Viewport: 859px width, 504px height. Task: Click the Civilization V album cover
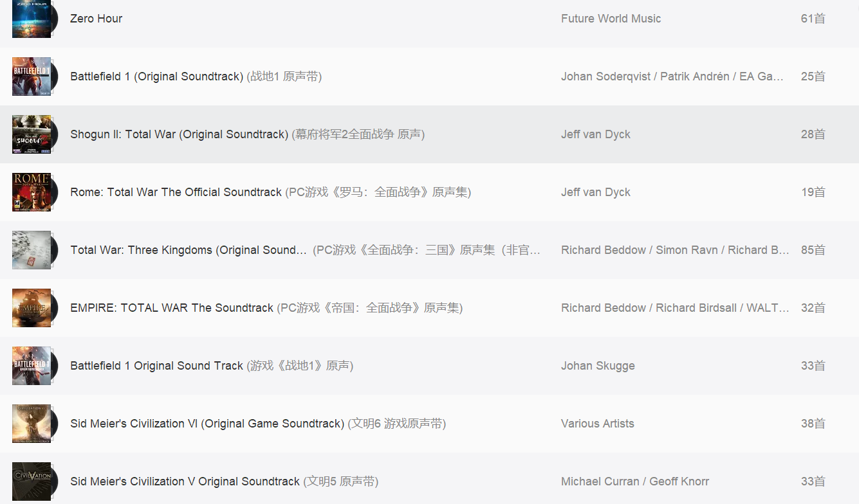[32, 482]
